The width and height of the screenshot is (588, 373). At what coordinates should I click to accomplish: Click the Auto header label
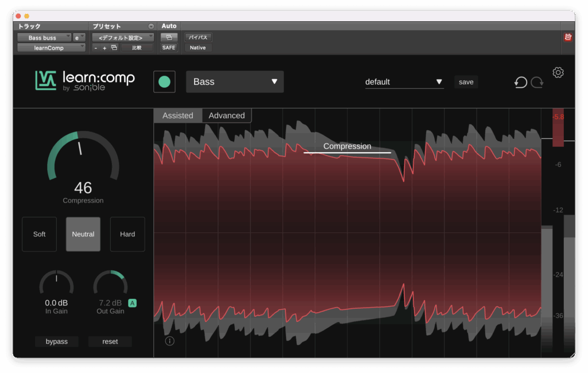coord(169,26)
